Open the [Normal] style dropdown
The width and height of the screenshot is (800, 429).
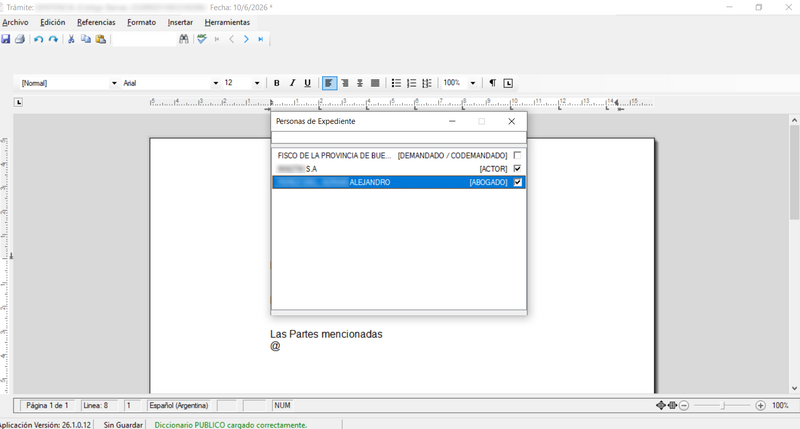114,83
